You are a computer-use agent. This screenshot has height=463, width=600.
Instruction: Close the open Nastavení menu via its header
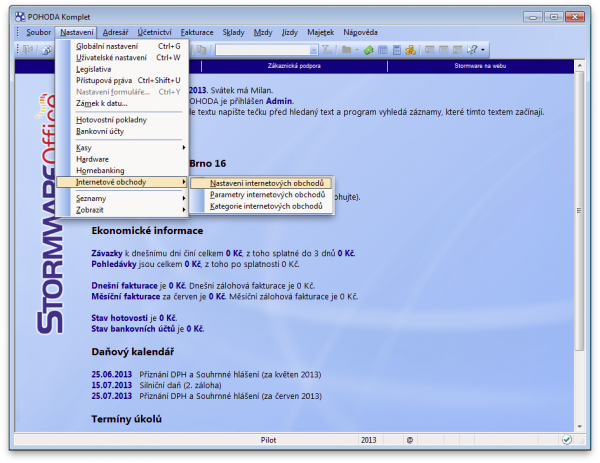pyautogui.click(x=77, y=33)
